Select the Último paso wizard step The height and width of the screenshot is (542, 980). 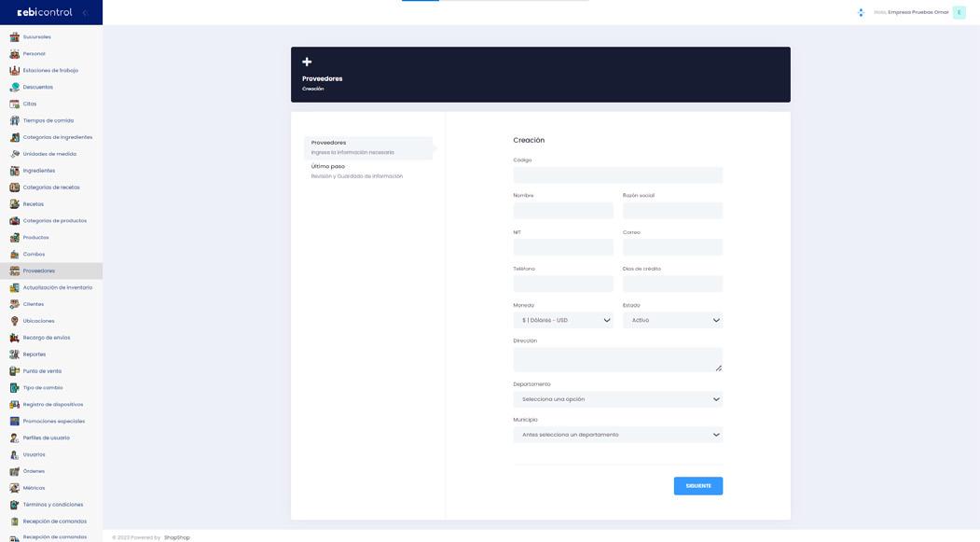coord(368,172)
